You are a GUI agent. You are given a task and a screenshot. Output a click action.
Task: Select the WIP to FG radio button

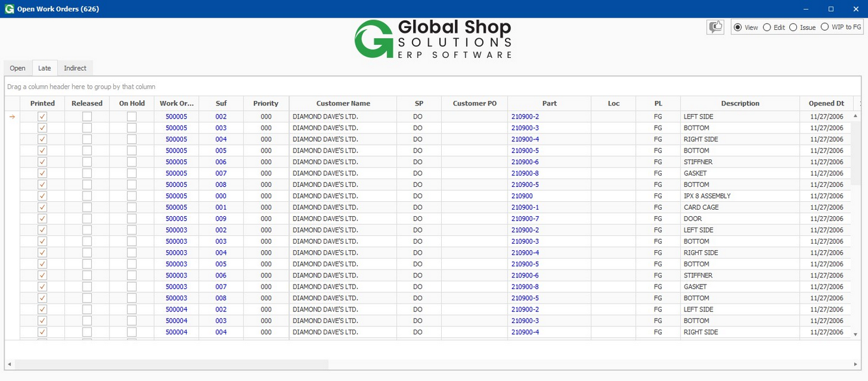pos(824,27)
